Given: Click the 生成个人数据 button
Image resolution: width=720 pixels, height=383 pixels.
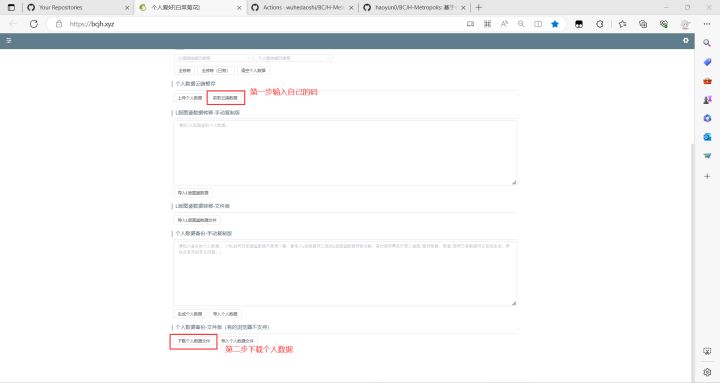Looking at the screenshot, I should pyautogui.click(x=190, y=314).
